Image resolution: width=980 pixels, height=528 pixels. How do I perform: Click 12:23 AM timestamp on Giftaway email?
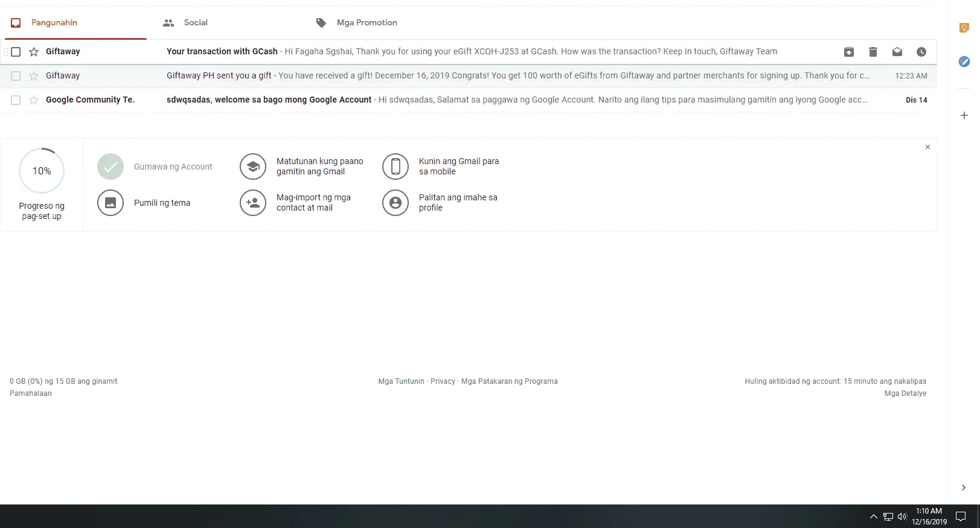click(911, 76)
